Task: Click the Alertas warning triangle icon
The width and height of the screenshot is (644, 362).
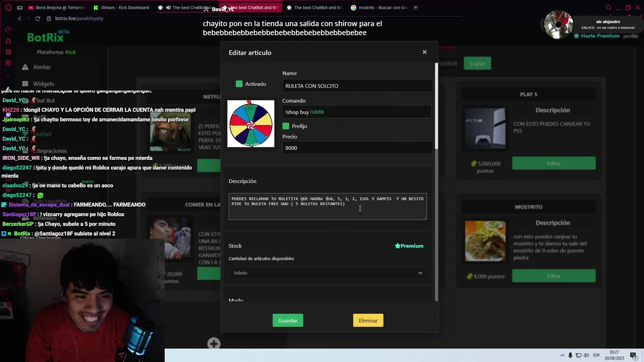Action: 25,67
